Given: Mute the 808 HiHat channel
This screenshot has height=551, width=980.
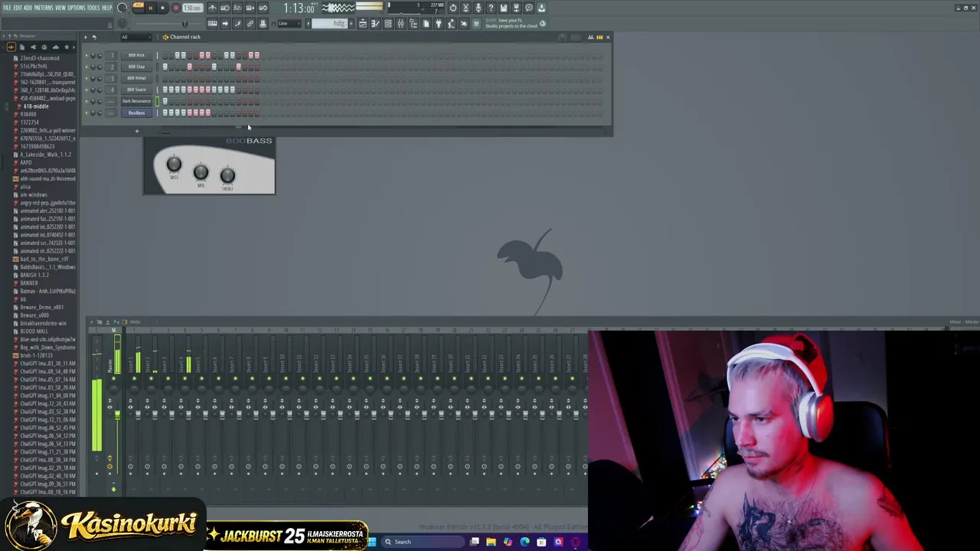Looking at the screenshot, I should click(x=87, y=78).
